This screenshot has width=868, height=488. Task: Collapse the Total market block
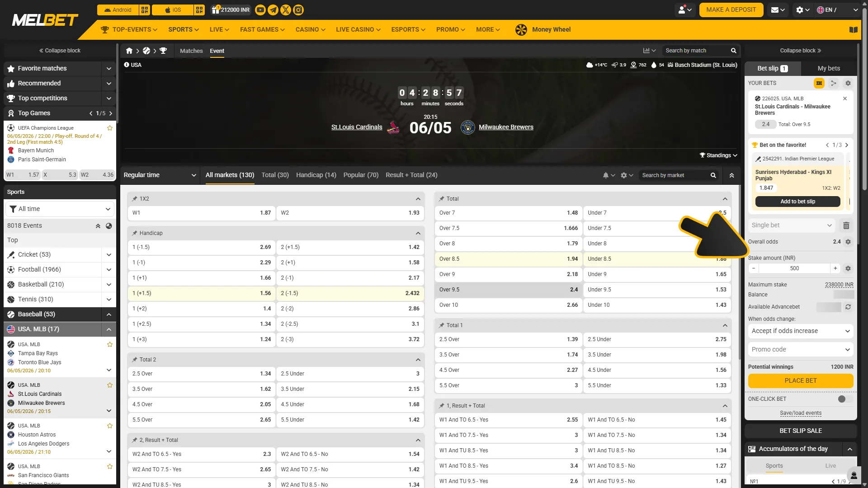725,199
